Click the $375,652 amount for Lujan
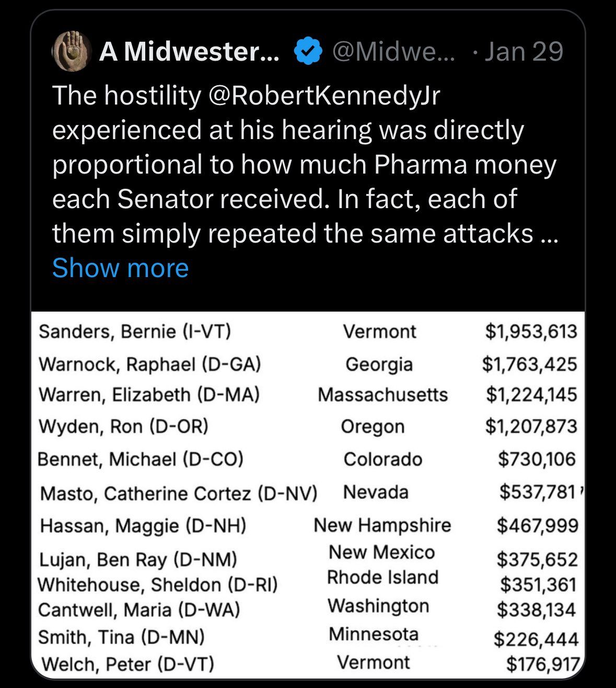Viewport: 616px width, 688px height. click(537, 559)
